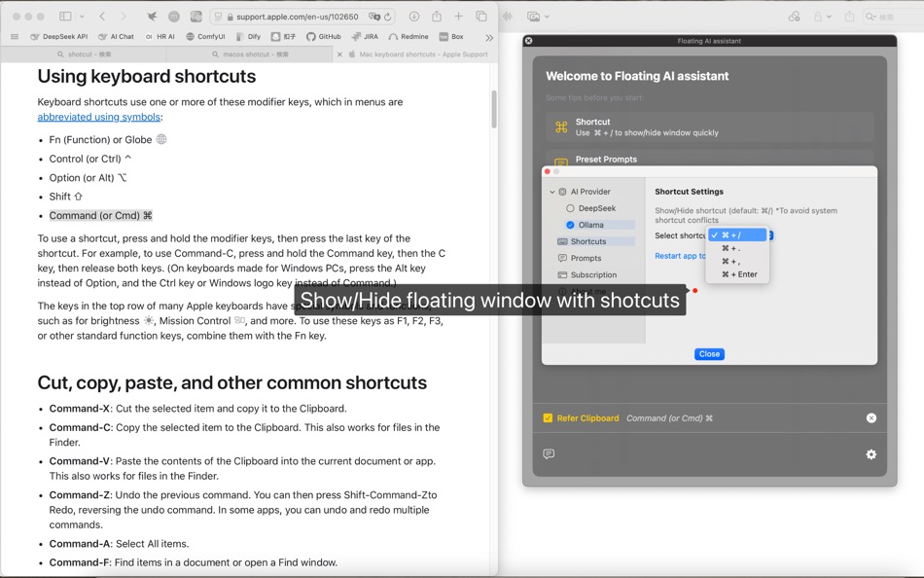
Task: Close the Floating AI assistant window
Action: pos(528,41)
